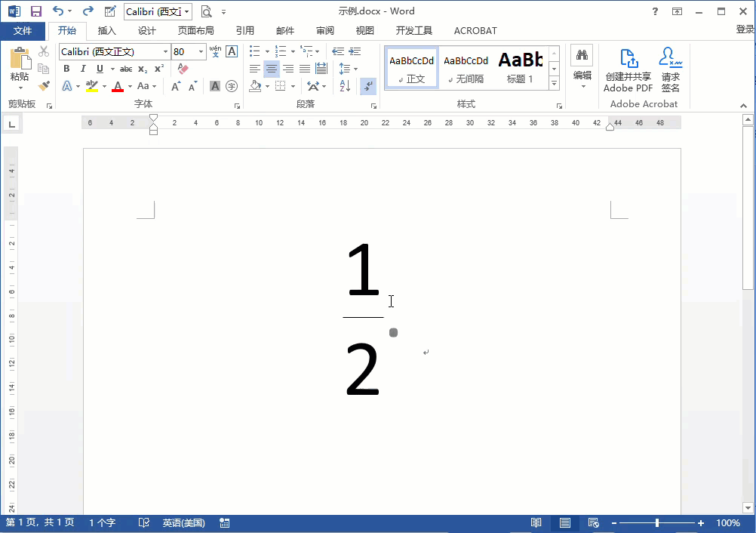Apply character shading (grey A icon)
756x533 pixels.
215,86
